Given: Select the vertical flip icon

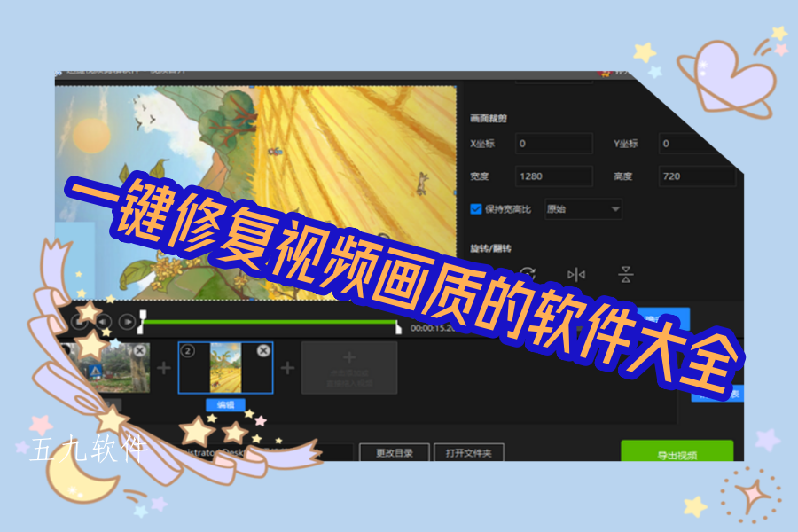Looking at the screenshot, I should pos(626,274).
